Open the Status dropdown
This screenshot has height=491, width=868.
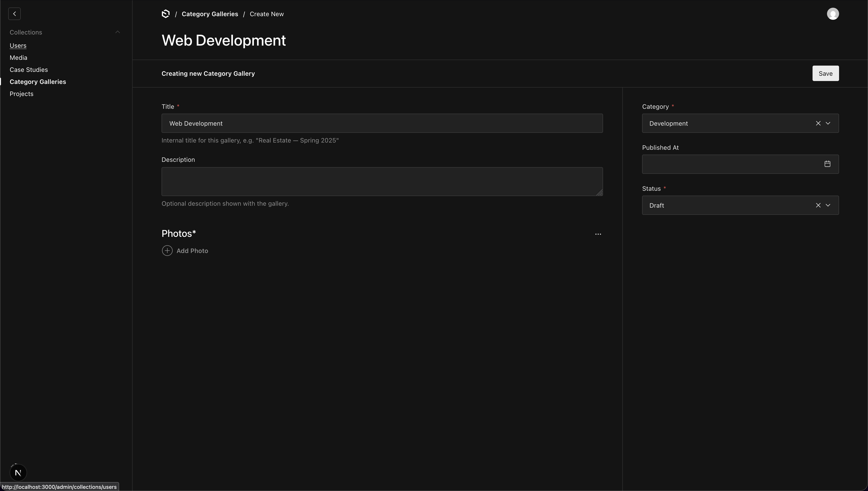tap(828, 205)
